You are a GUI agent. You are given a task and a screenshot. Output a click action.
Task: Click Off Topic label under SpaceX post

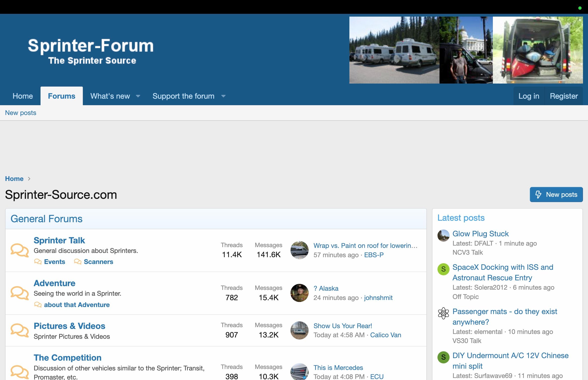tap(465, 297)
